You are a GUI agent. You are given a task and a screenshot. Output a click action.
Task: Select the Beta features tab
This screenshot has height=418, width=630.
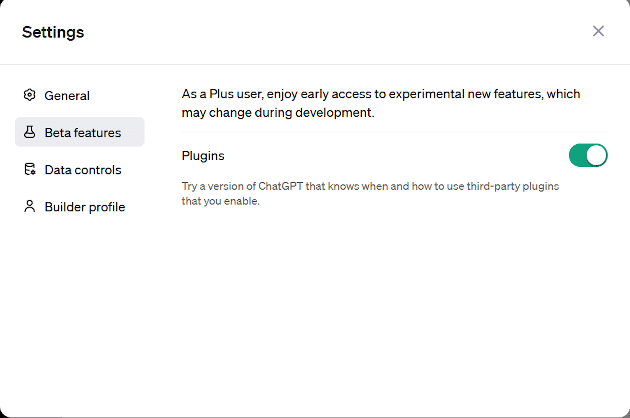[x=82, y=132]
